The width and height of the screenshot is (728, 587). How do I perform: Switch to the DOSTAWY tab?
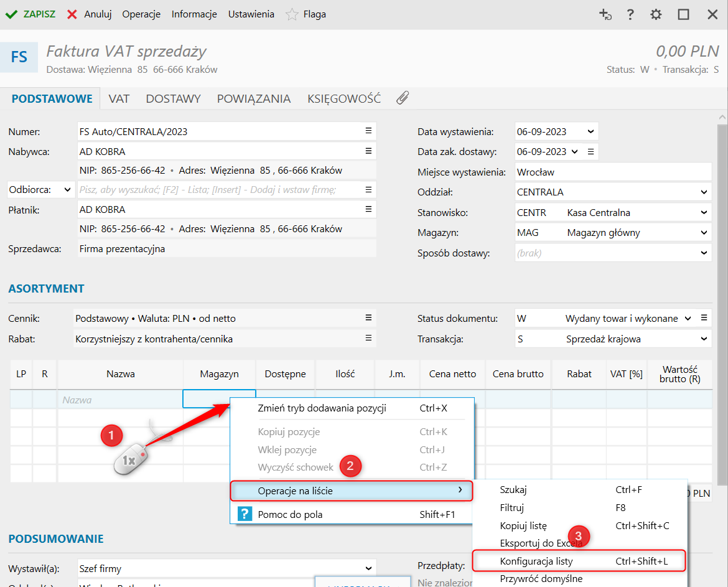(x=173, y=99)
